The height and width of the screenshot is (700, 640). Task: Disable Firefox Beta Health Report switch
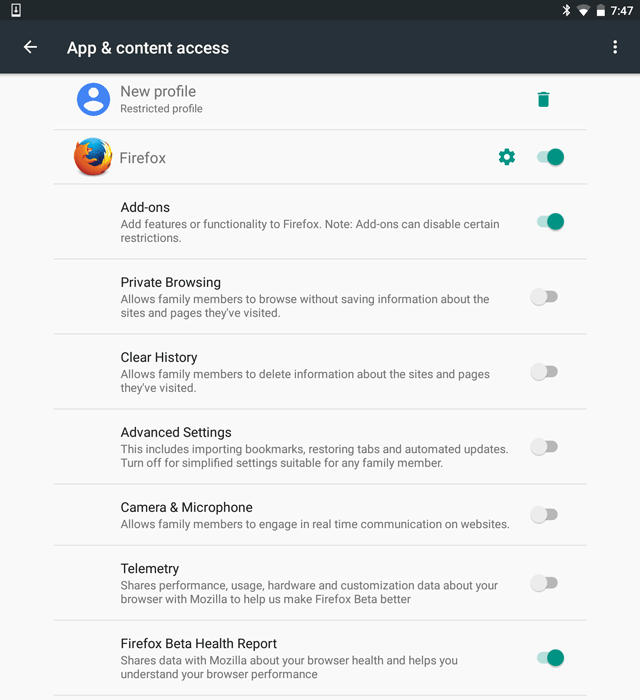click(x=550, y=658)
